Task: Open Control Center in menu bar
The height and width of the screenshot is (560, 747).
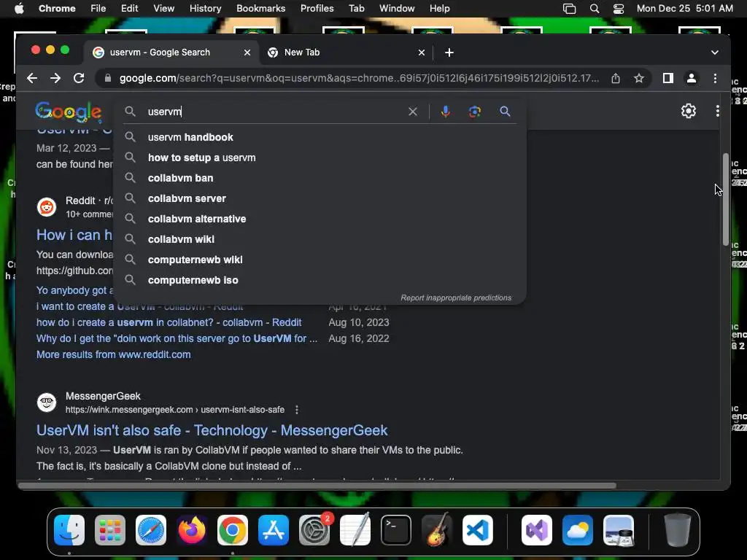Action: click(x=619, y=9)
